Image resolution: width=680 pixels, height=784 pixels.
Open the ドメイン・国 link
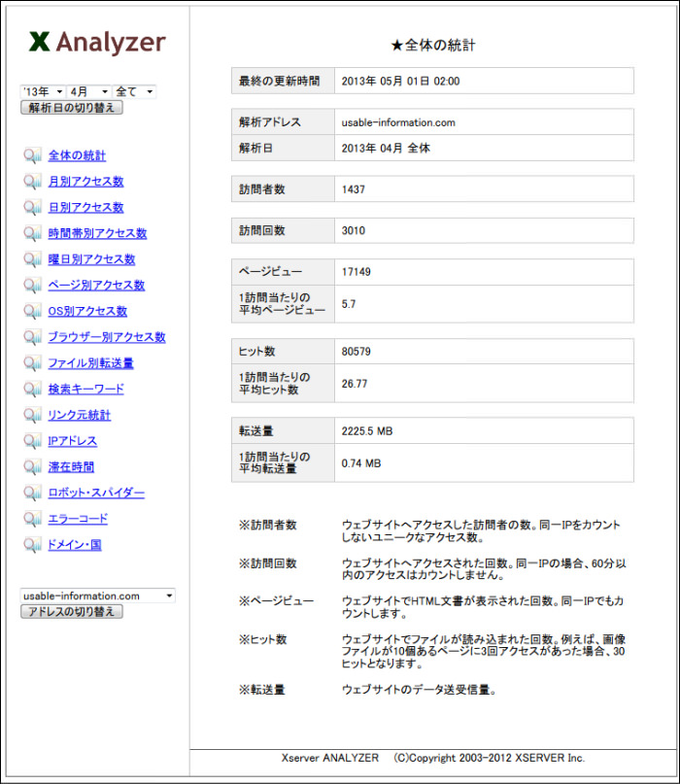coord(75,546)
